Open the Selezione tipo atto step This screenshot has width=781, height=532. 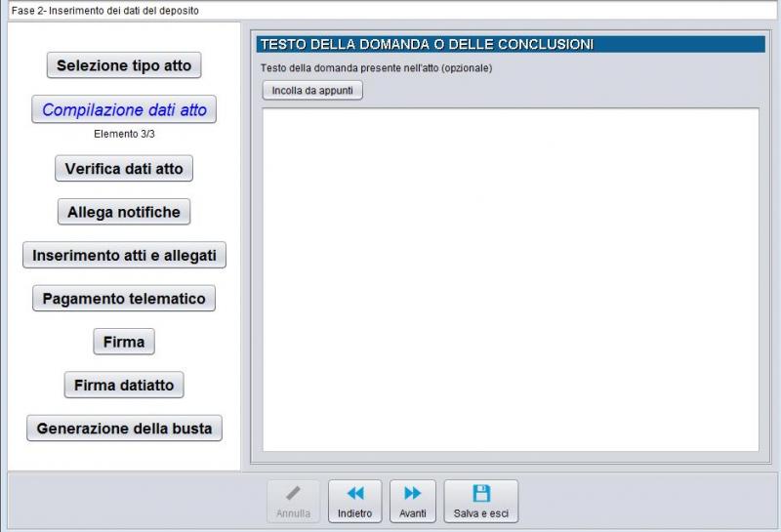(x=124, y=66)
